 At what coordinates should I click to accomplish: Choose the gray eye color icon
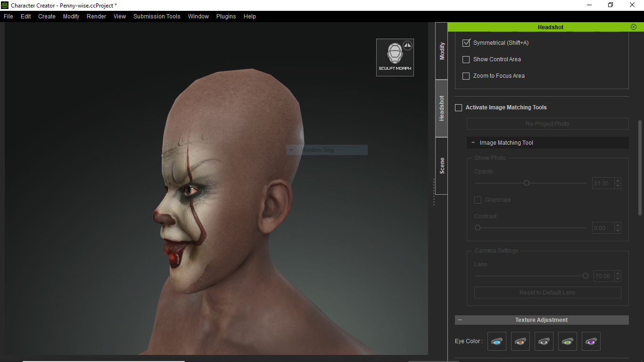point(544,341)
